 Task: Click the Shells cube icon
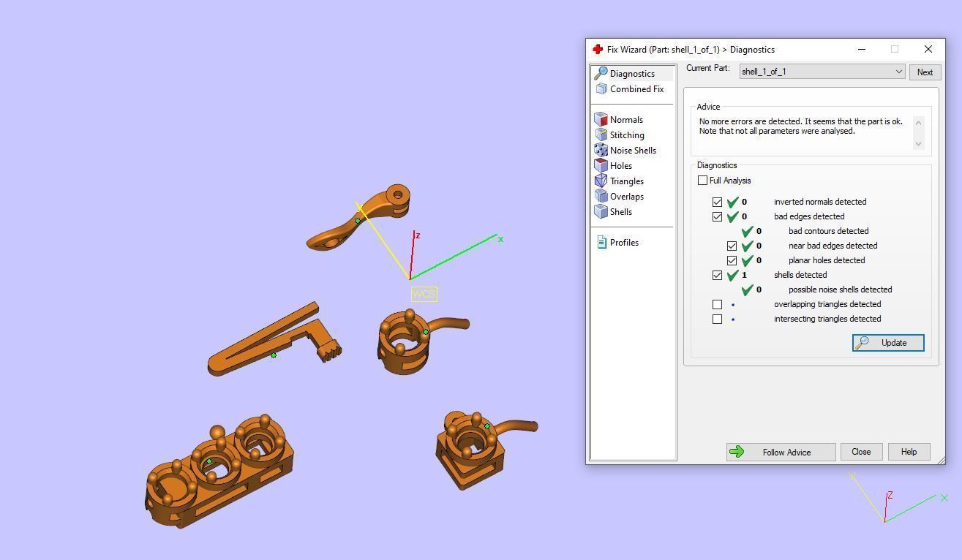tap(601, 211)
